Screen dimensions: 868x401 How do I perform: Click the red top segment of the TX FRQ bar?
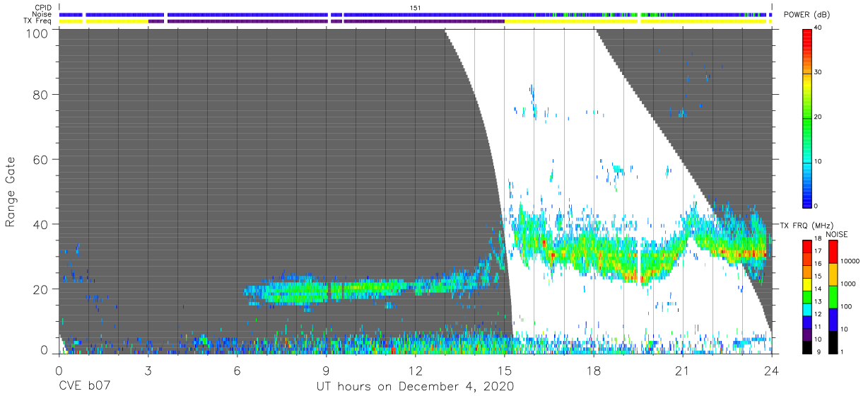(807, 246)
